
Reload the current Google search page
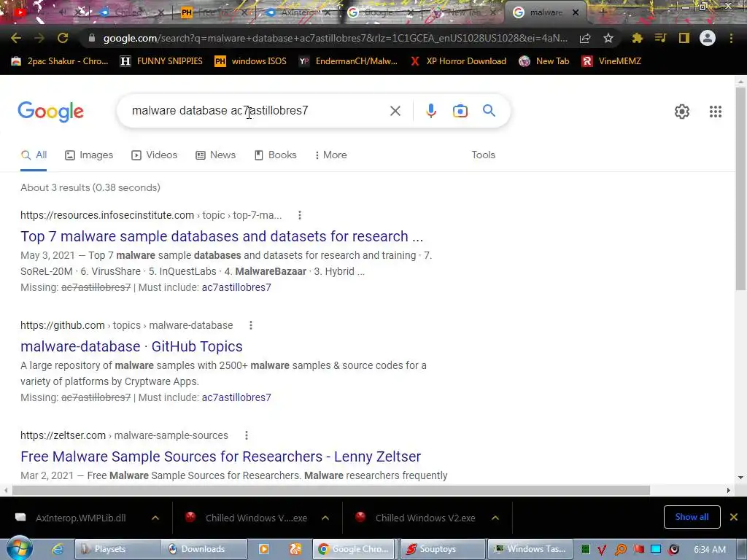(63, 38)
